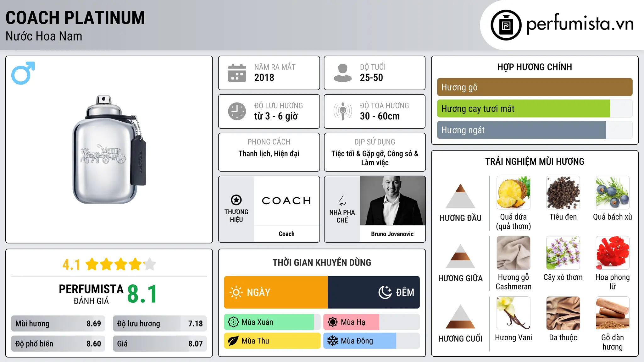Viewport: 644px width, 362px height.
Task: Click the Cashmeran wood note image
Action: [513, 253]
